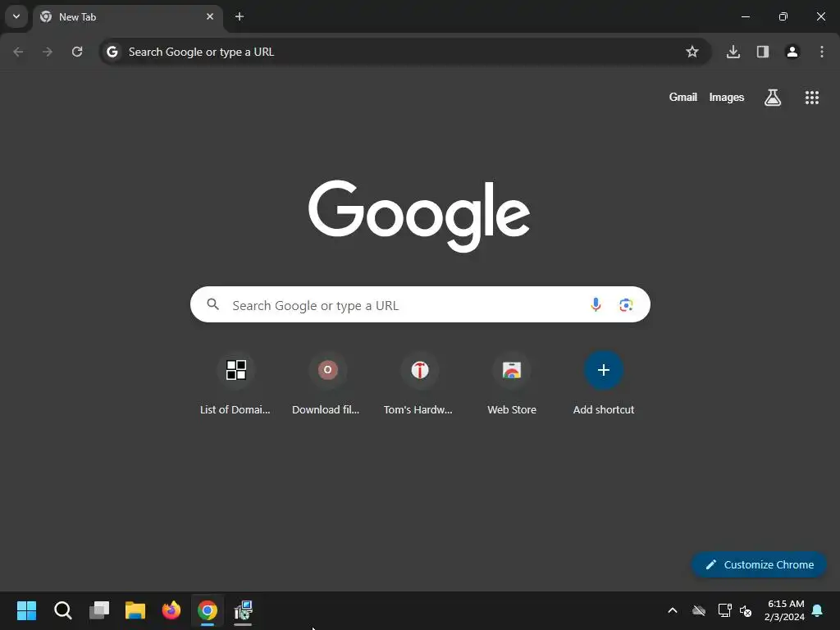Reload the page

pos(77,52)
